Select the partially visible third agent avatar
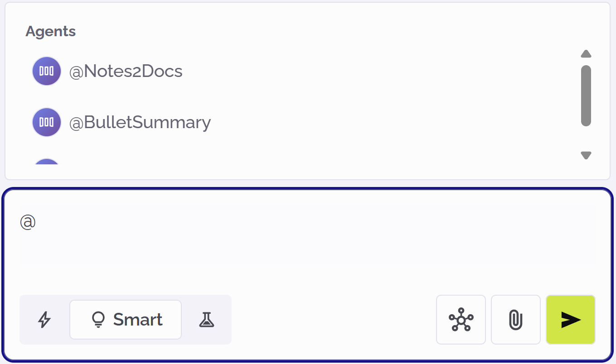Screen dimensions: 616x364 (47, 162)
